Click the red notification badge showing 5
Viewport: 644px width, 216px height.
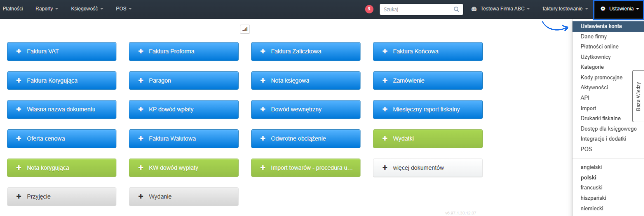click(369, 9)
